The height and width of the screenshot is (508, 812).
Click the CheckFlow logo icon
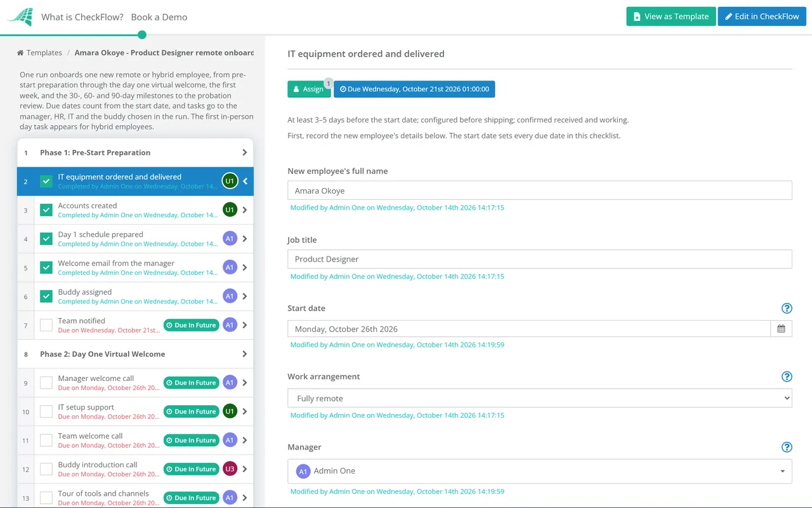[x=20, y=17]
